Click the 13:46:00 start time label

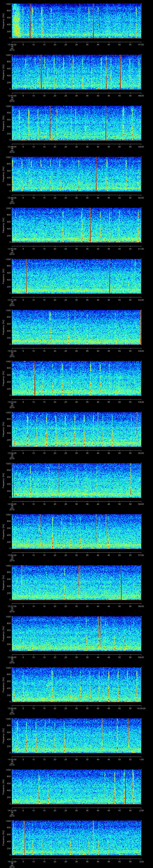pyautogui.click(x=12, y=44)
